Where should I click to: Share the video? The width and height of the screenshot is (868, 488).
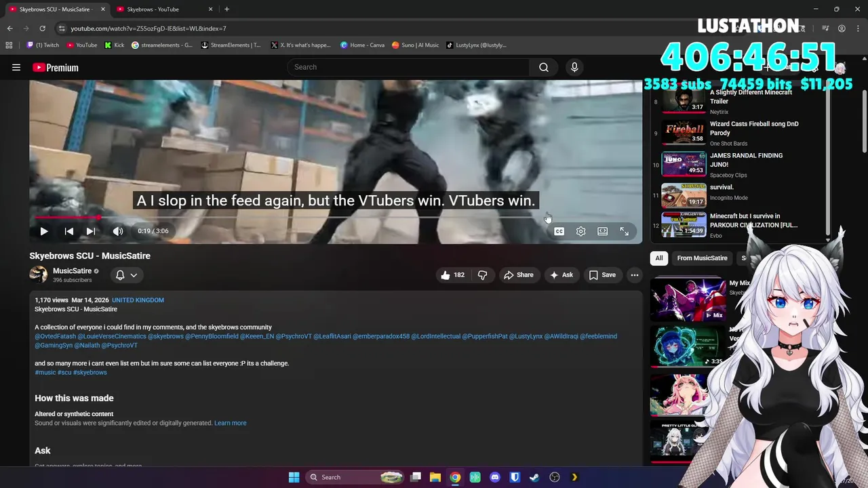coord(519,274)
